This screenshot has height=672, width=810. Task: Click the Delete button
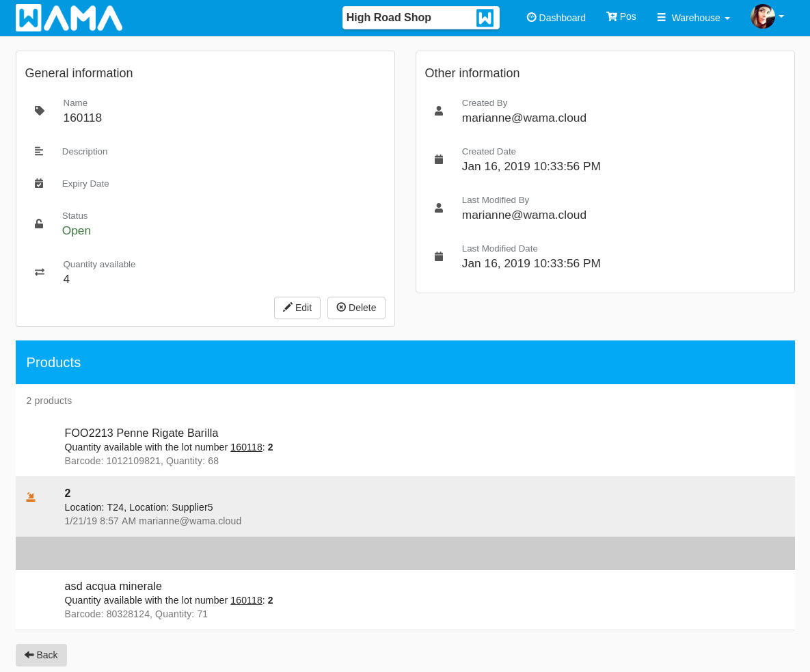(356, 308)
